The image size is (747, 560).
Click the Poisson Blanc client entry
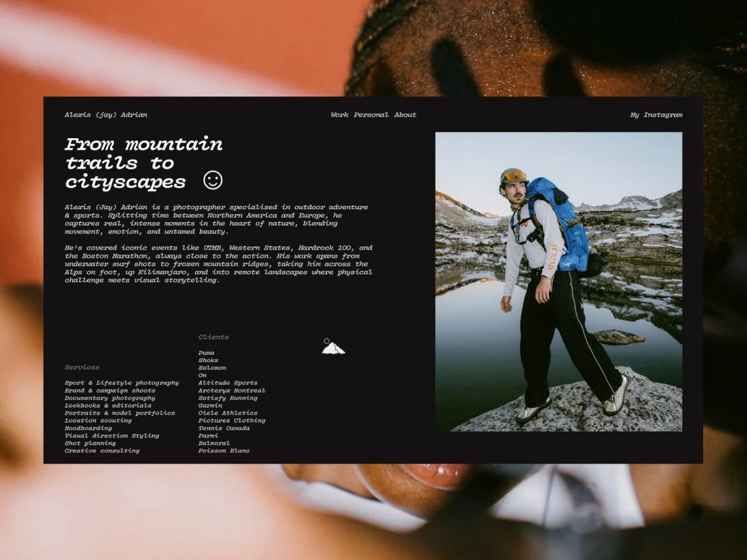tap(224, 450)
